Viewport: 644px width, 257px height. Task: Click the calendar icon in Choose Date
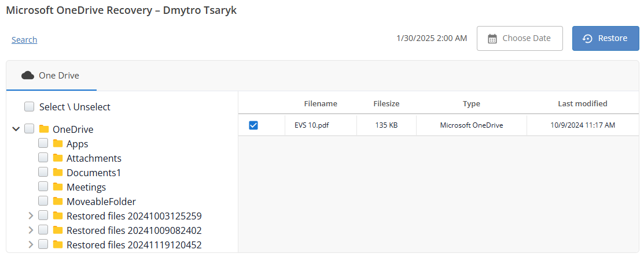coord(492,39)
